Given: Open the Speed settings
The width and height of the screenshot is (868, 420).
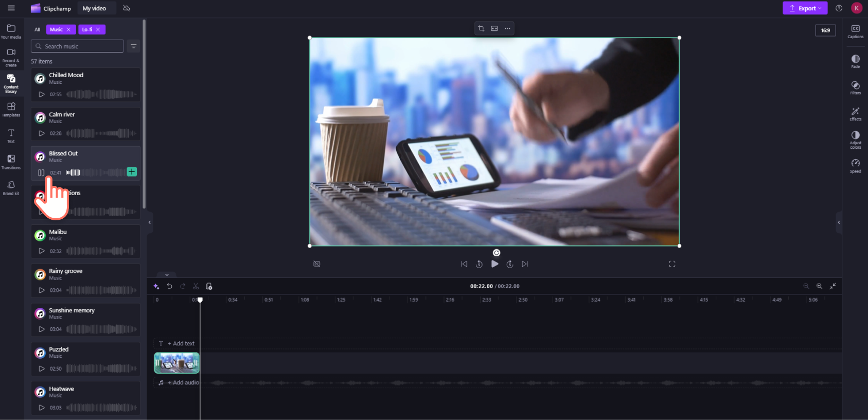Looking at the screenshot, I should (855, 166).
